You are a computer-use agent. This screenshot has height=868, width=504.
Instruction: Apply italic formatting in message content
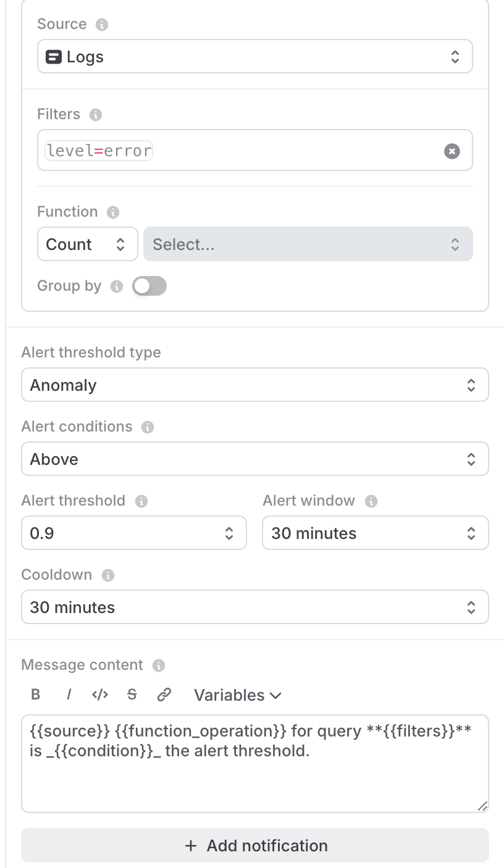pyautogui.click(x=68, y=695)
